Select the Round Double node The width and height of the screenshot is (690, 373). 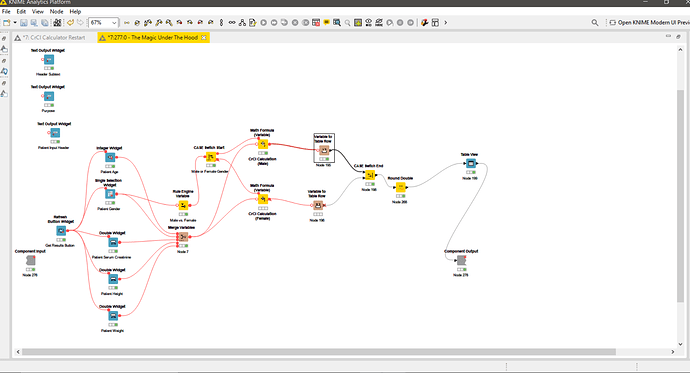(x=400, y=187)
